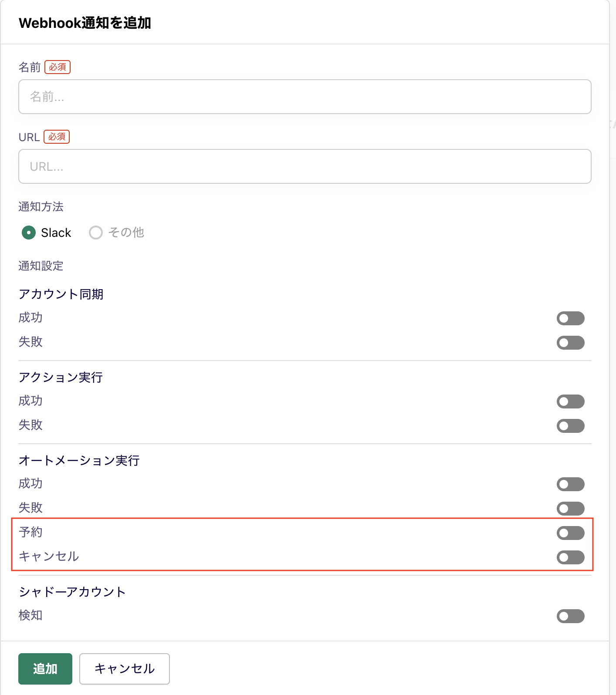Screen dimensions: 616x695
Task: Click the オートメーション実行 section heading
Action: point(79,460)
